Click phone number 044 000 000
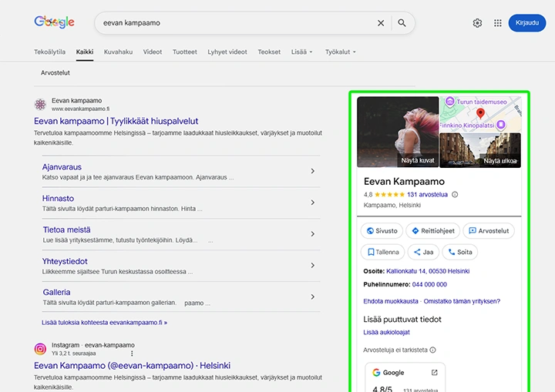The image size is (555, 392). coord(429,284)
